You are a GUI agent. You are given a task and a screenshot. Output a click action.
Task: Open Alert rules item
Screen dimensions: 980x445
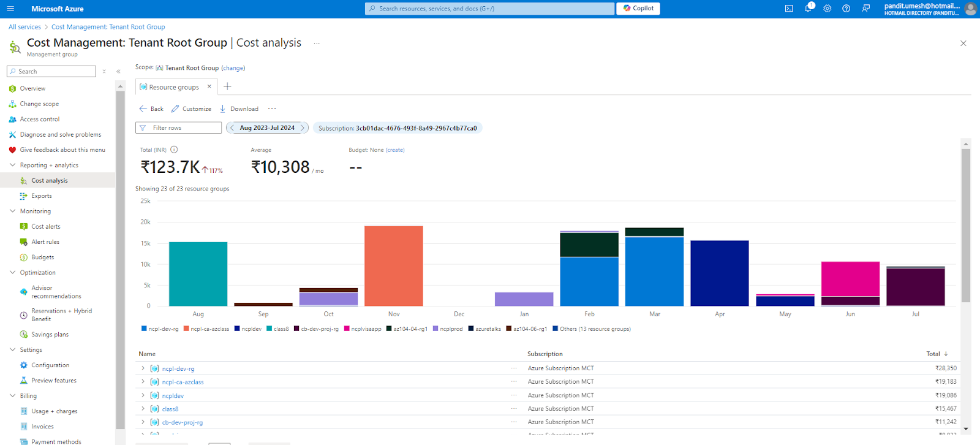coord(45,242)
